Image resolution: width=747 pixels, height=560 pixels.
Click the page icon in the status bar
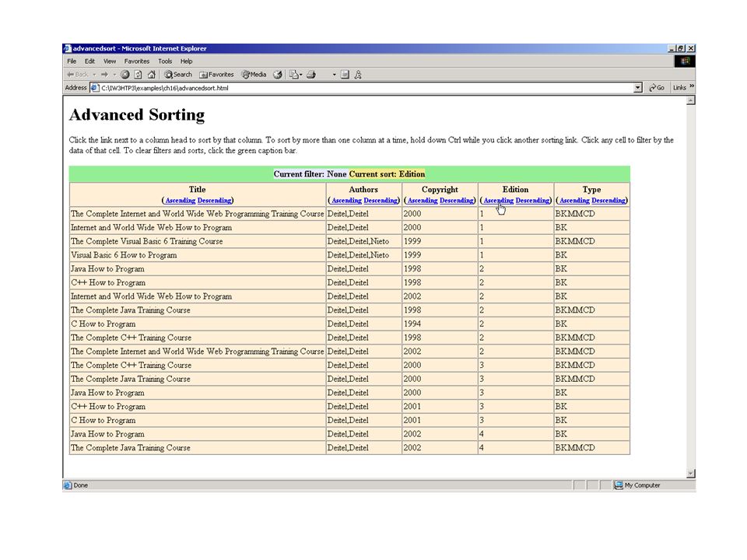pyautogui.click(x=68, y=485)
